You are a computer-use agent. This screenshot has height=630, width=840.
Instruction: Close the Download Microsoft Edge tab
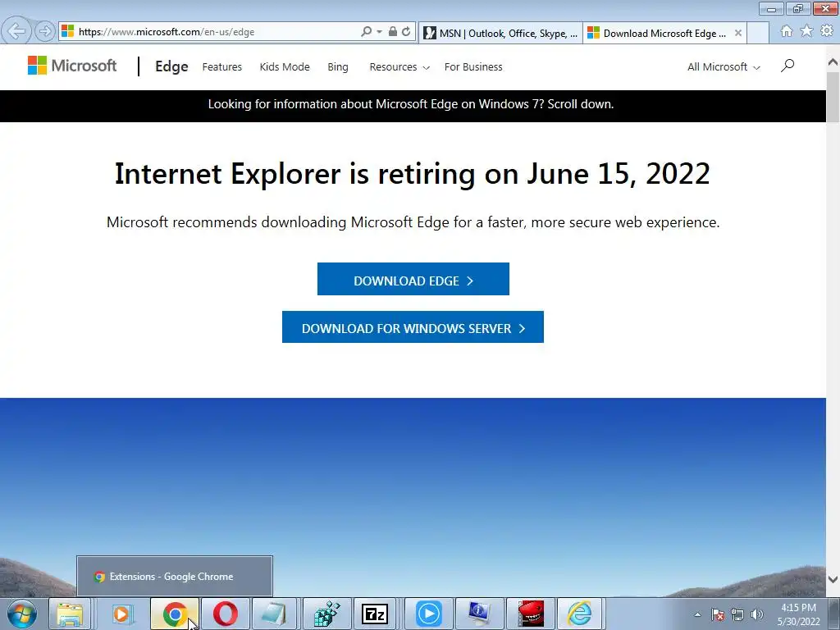pos(738,33)
